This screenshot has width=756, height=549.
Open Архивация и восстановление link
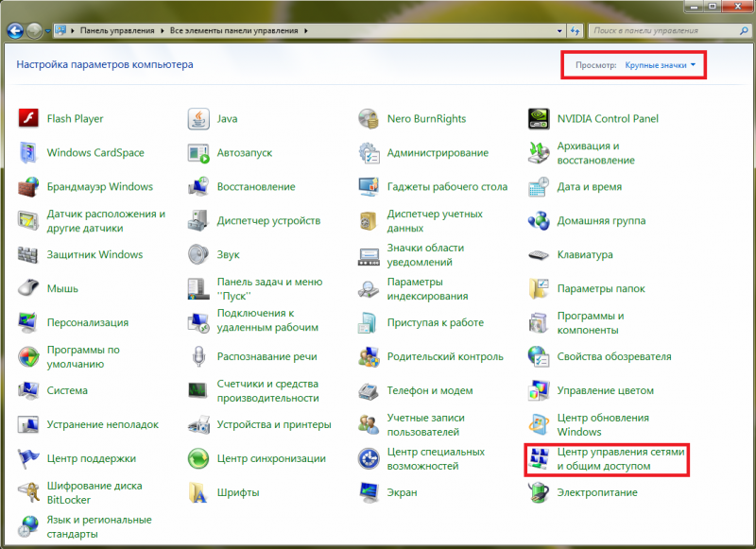pos(595,153)
